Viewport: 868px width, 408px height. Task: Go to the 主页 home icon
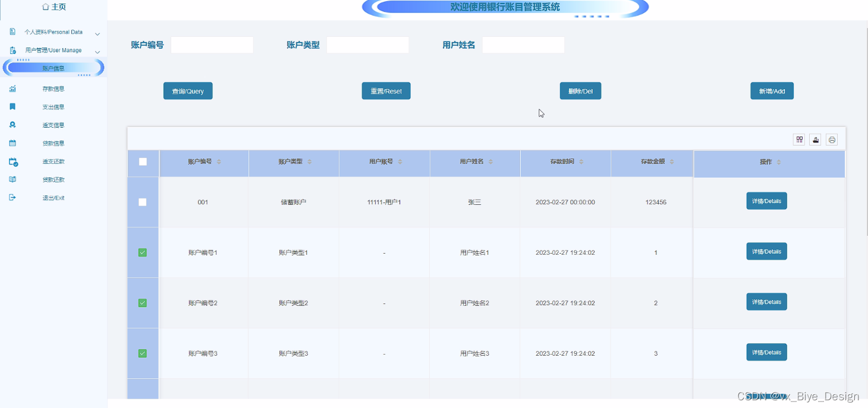[46, 7]
